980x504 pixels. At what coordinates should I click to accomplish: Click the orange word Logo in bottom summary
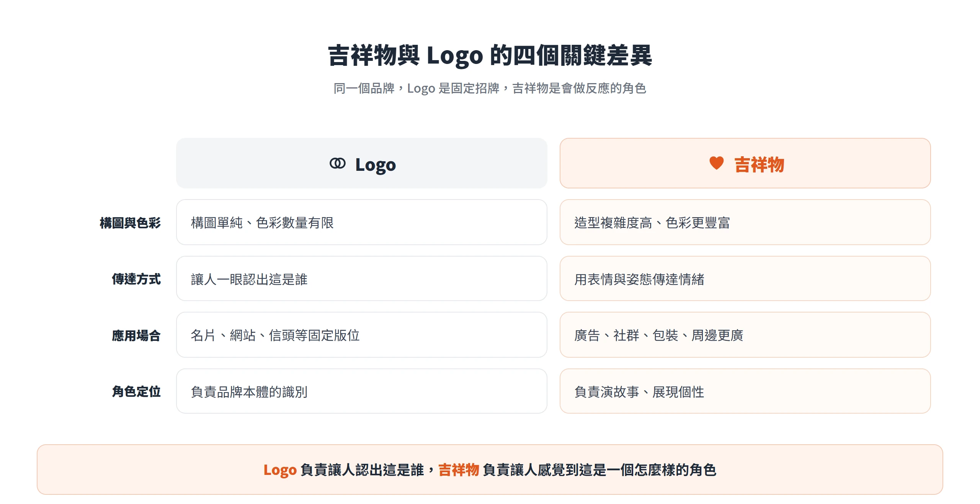280,470
